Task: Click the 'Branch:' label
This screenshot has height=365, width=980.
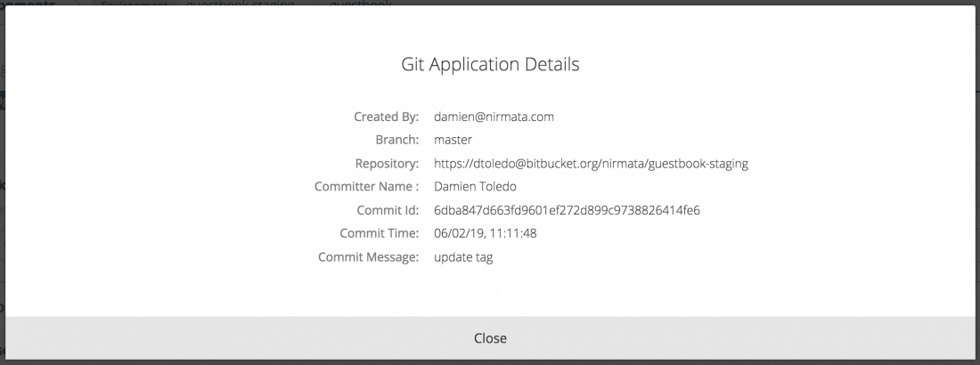Action: point(396,140)
